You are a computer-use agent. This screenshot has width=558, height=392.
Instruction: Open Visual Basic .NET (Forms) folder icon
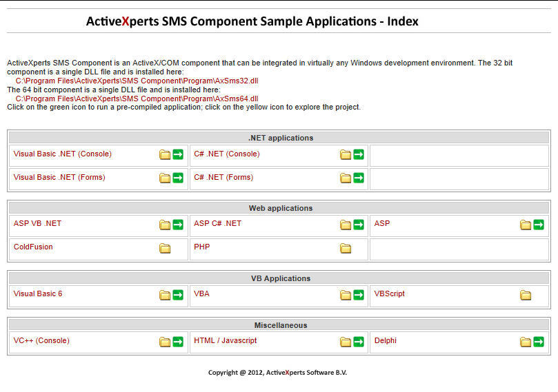pos(165,178)
